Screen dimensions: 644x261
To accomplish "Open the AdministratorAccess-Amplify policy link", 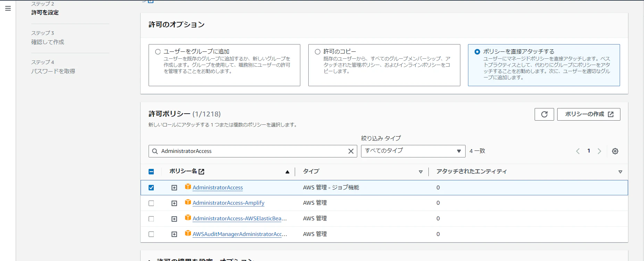I will (x=228, y=203).
